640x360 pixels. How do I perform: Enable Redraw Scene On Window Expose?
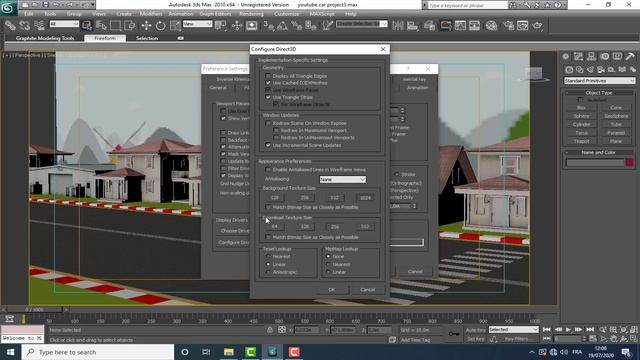[x=268, y=123]
